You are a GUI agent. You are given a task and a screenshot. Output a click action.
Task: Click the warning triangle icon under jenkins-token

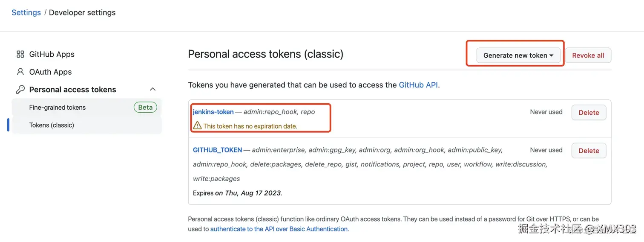[x=197, y=126]
